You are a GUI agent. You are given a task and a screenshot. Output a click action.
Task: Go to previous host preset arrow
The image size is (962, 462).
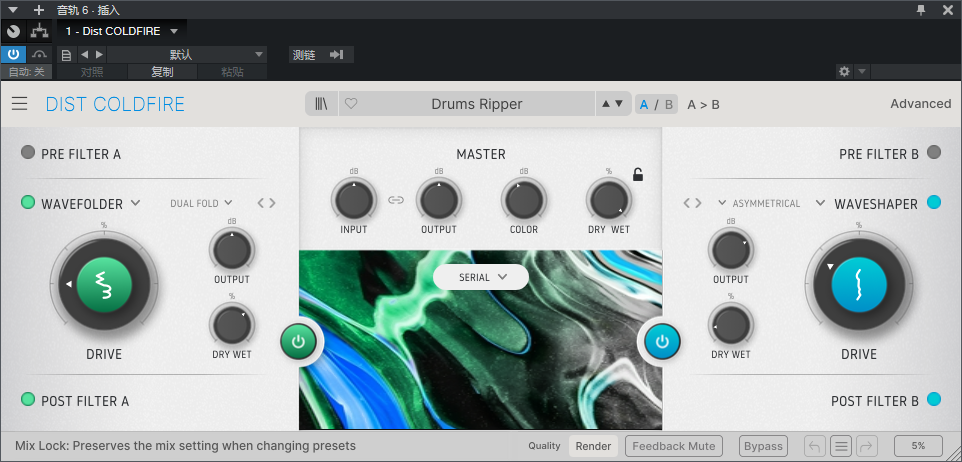[85, 55]
